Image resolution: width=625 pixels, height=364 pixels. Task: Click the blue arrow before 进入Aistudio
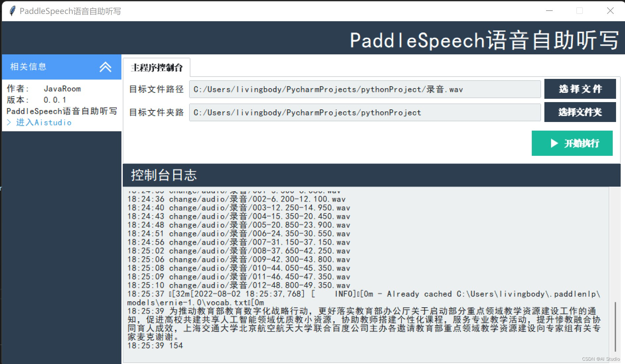[9, 122]
